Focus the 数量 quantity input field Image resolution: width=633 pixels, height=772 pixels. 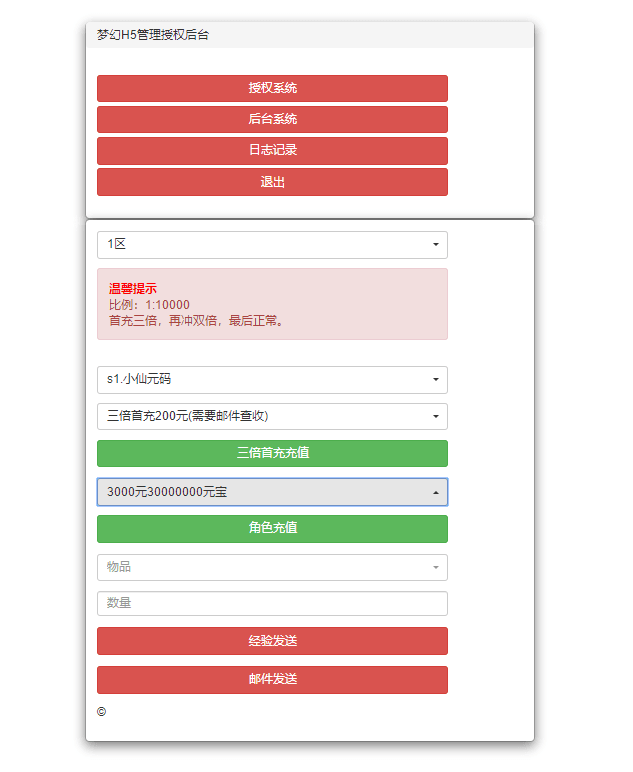click(x=272, y=604)
